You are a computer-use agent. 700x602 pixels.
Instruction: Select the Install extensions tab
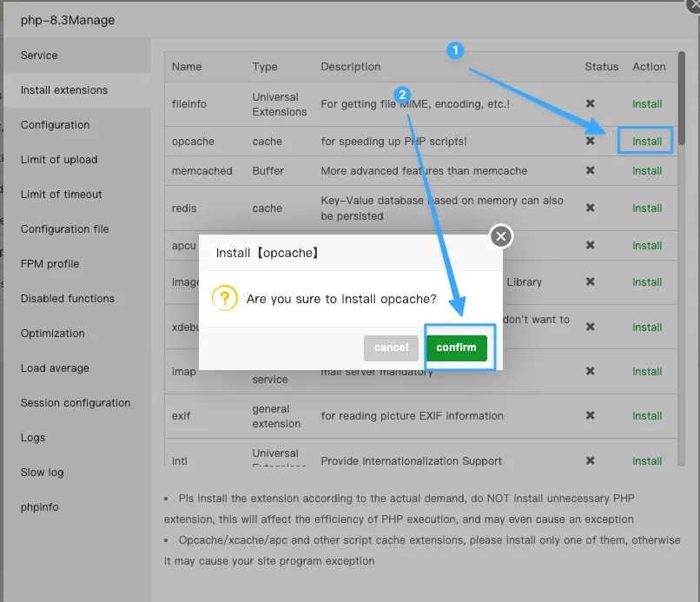click(64, 90)
